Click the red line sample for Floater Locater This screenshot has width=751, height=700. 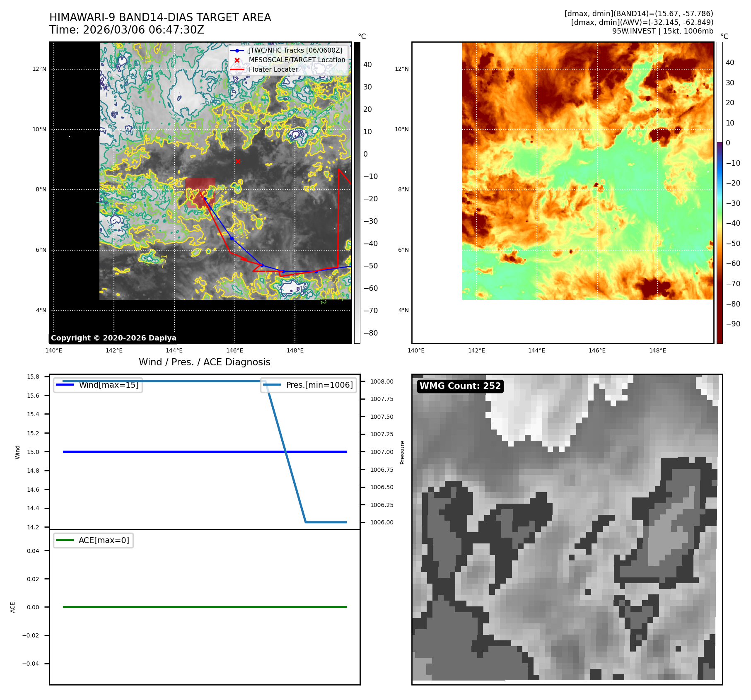[237, 70]
